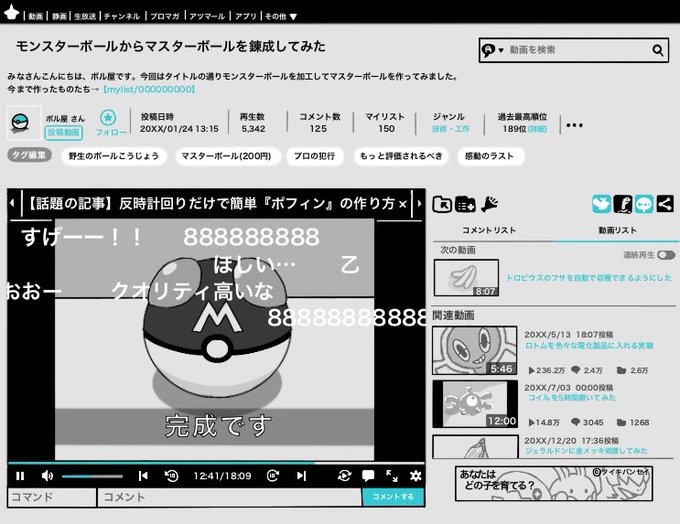Select the プロの犯行 tag
This screenshot has height=524, width=680.
point(314,156)
